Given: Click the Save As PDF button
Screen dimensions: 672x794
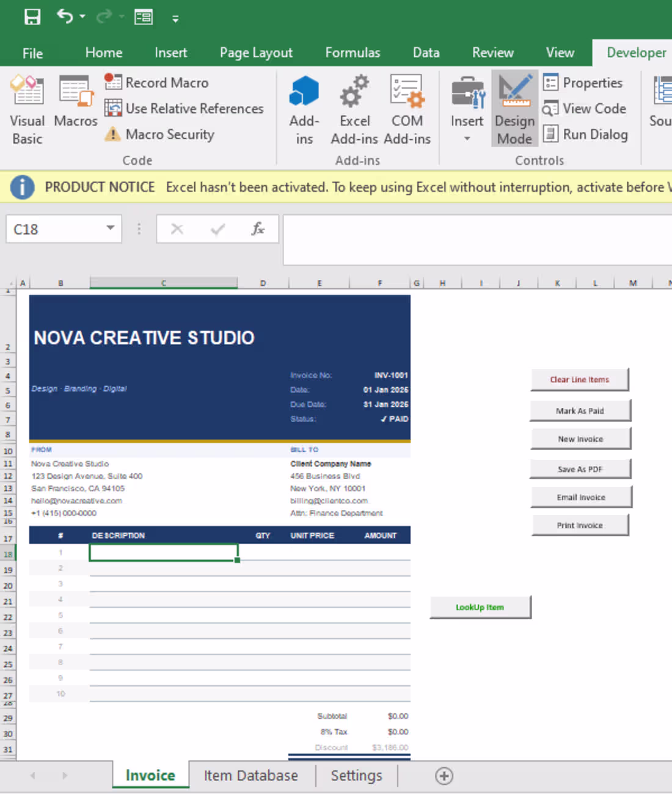Looking at the screenshot, I should (x=580, y=469).
